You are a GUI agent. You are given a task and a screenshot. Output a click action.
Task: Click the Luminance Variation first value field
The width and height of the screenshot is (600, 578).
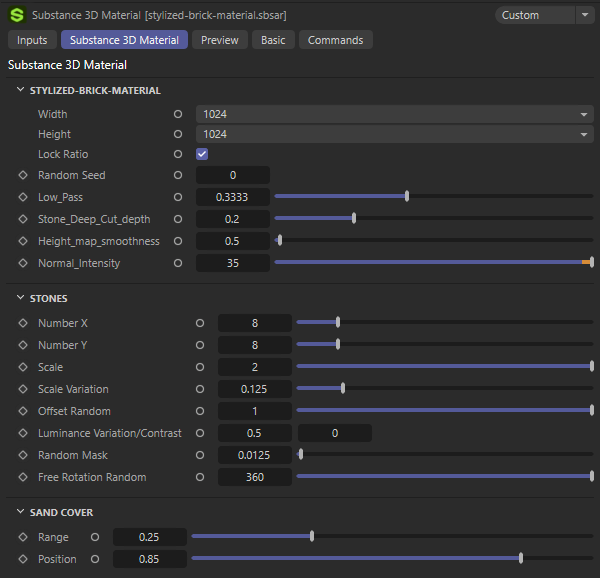(255, 433)
